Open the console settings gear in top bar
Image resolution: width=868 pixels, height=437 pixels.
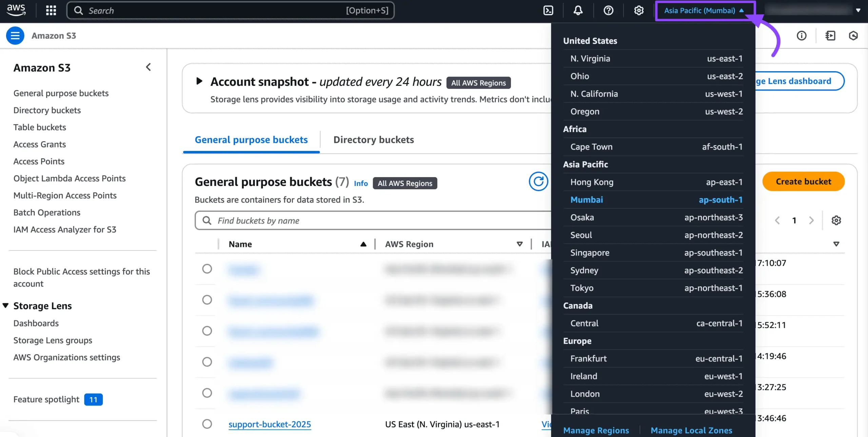coord(639,11)
